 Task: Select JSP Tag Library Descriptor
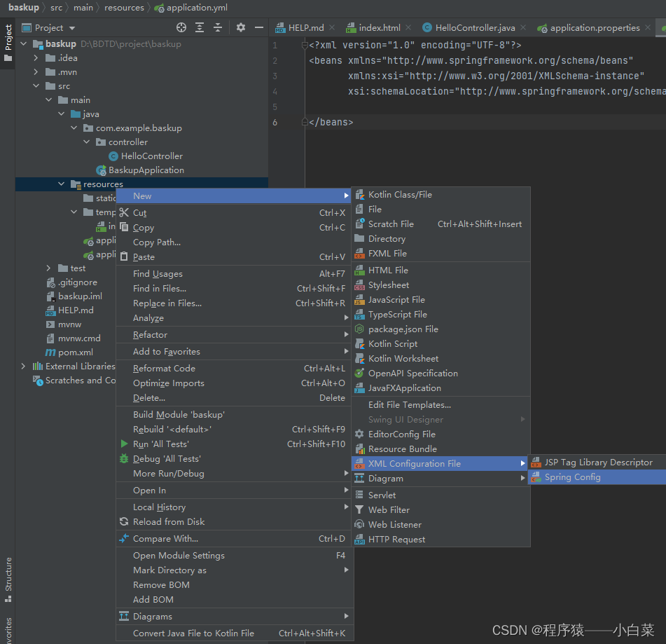click(597, 463)
